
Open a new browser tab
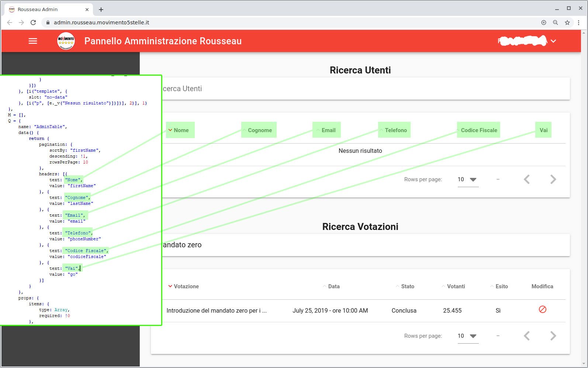click(x=101, y=10)
